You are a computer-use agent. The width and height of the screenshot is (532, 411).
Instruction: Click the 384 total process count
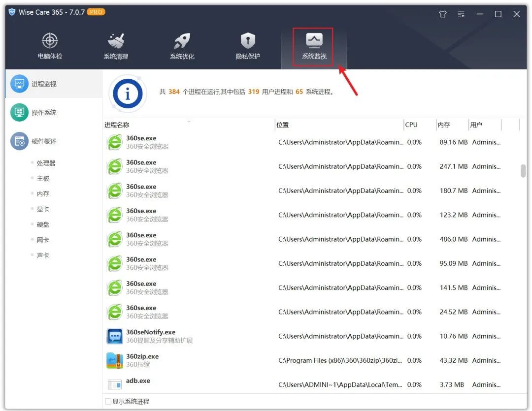click(174, 92)
